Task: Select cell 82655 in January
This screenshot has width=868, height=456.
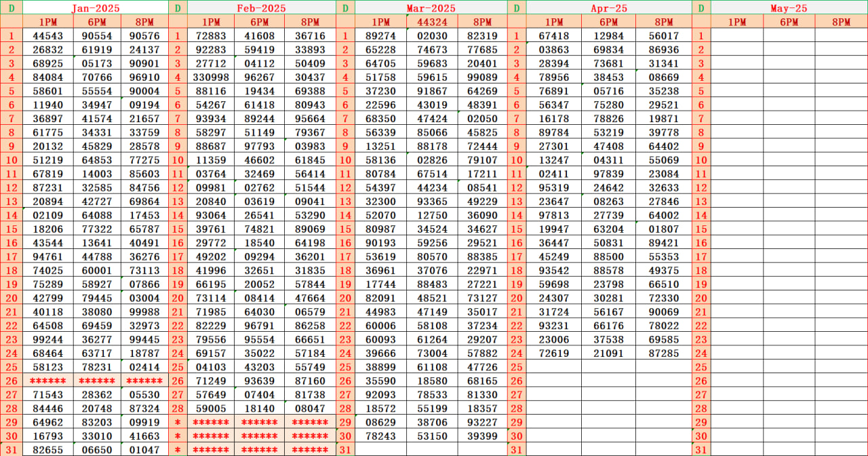Action: [47, 449]
